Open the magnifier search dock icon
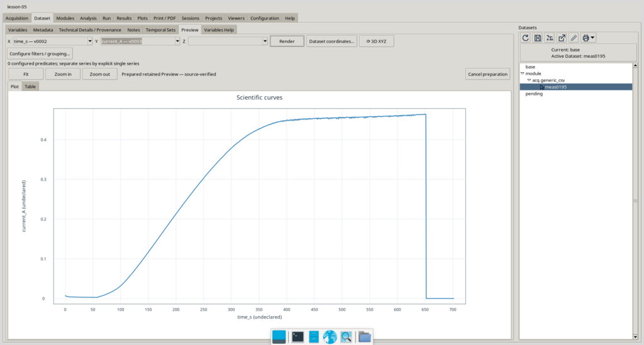Image resolution: width=644 pixels, height=345 pixels. pyautogui.click(x=347, y=337)
